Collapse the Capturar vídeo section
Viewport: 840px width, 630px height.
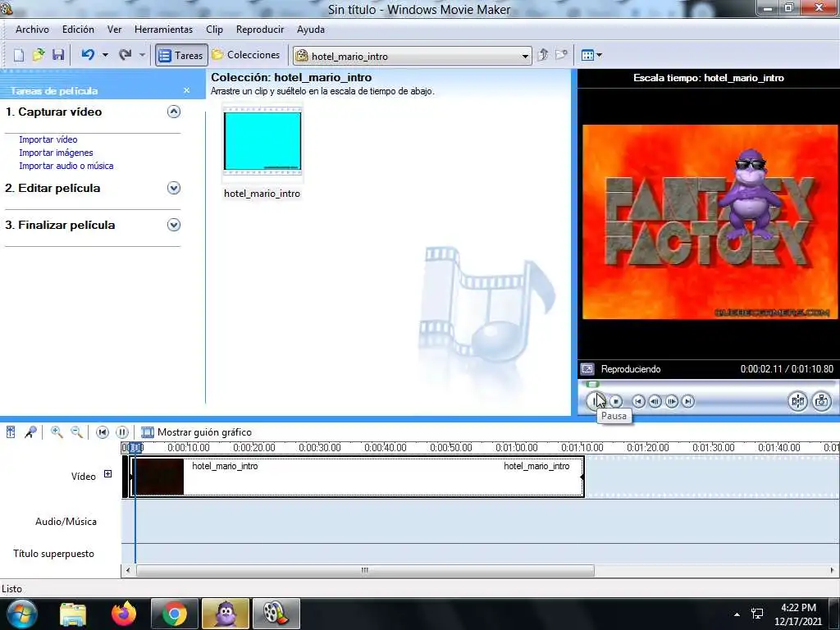(x=174, y=112)
